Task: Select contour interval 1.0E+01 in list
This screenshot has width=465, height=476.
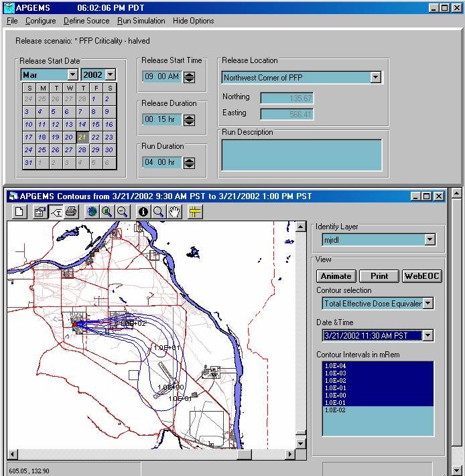Action: click(x=378, y=388)
